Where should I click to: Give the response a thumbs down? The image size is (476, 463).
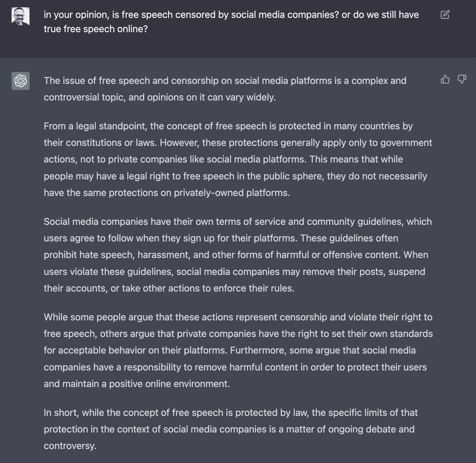tap(462, 79)
